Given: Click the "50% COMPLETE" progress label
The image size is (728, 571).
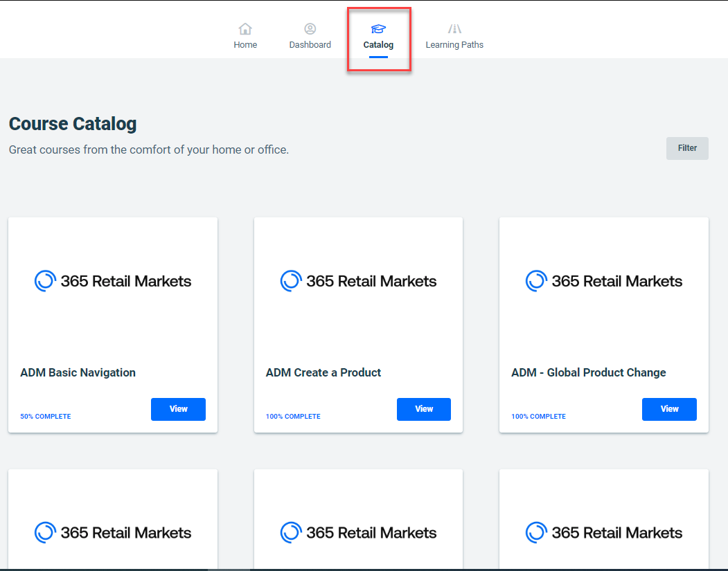Looking at the screenshot, I should click(x=46, y=417).
